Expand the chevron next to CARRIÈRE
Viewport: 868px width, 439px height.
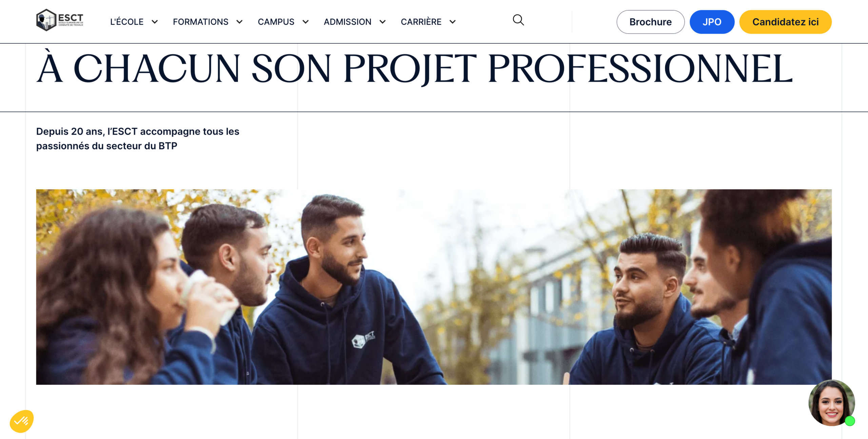coord(452,22)
